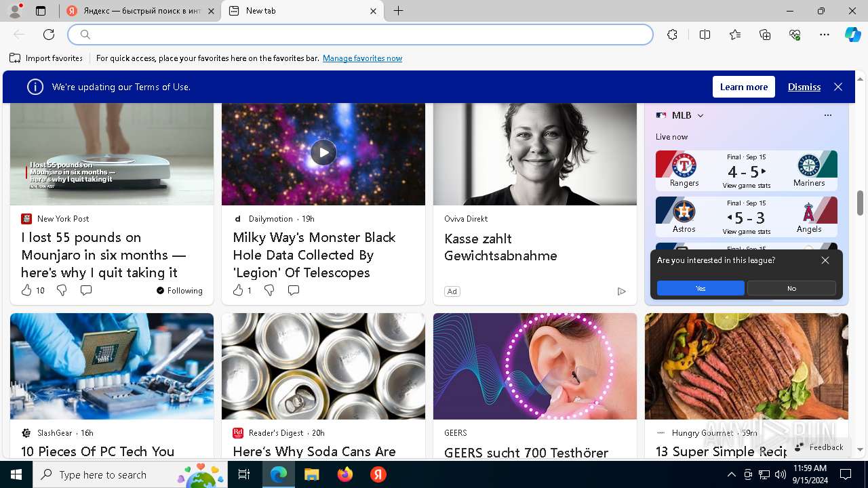868x488 pixels.
Task: Open the Collections icon
Action: 765,35
